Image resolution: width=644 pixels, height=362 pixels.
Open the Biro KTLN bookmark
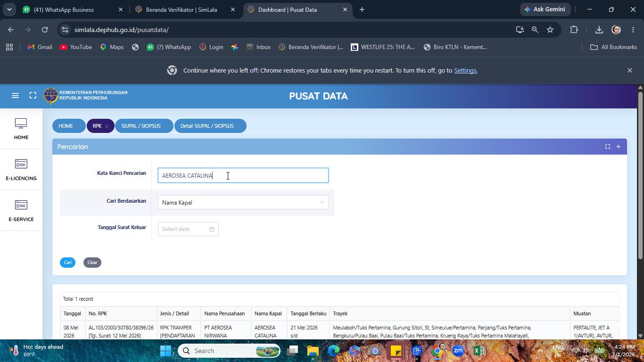[x=455, y=47]
